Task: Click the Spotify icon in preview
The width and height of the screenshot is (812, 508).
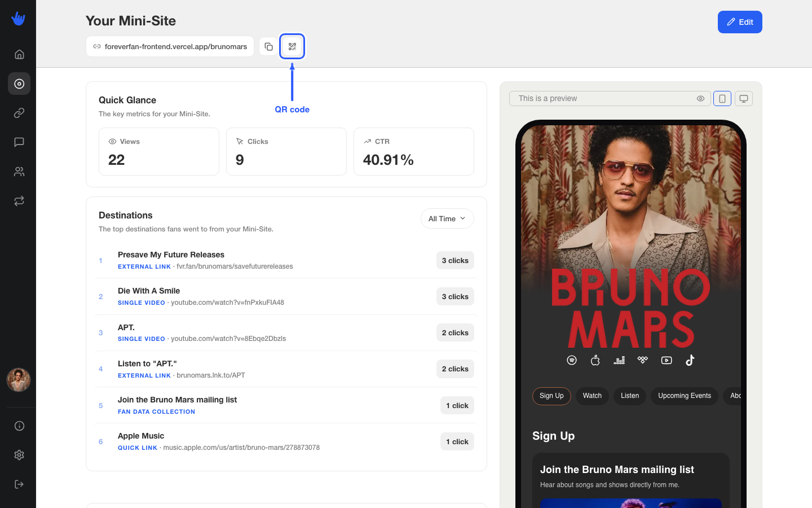Action: pyautogui.click(x=572, y=360)
